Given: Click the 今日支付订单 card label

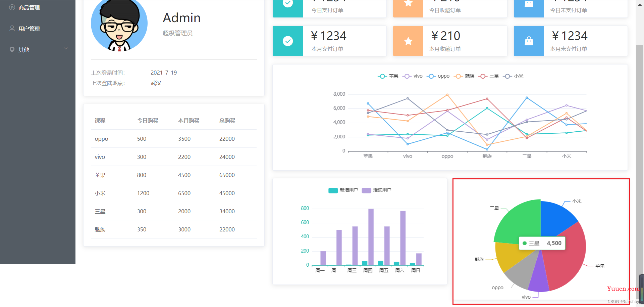Looking at the screenshot, I should [x=327, y=10].
